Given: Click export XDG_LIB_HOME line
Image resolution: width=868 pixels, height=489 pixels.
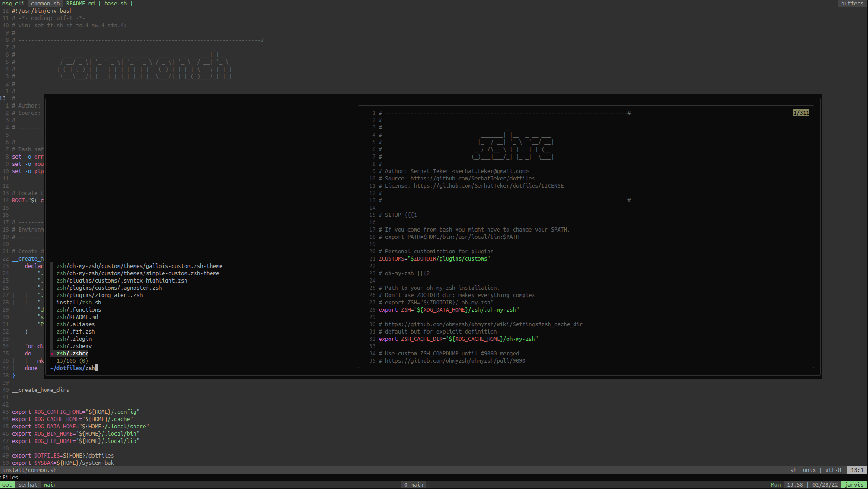Looking at the screenshot, I should [76, 441].
